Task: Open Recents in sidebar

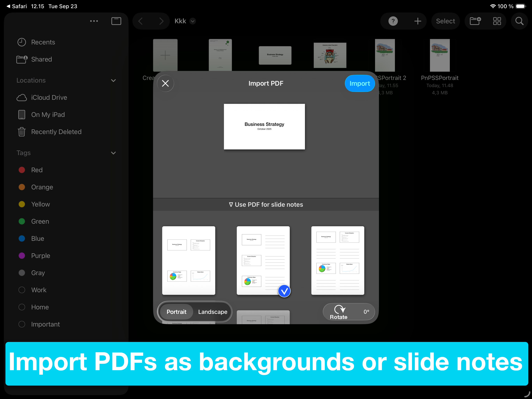Action: [x=43, y=42]
